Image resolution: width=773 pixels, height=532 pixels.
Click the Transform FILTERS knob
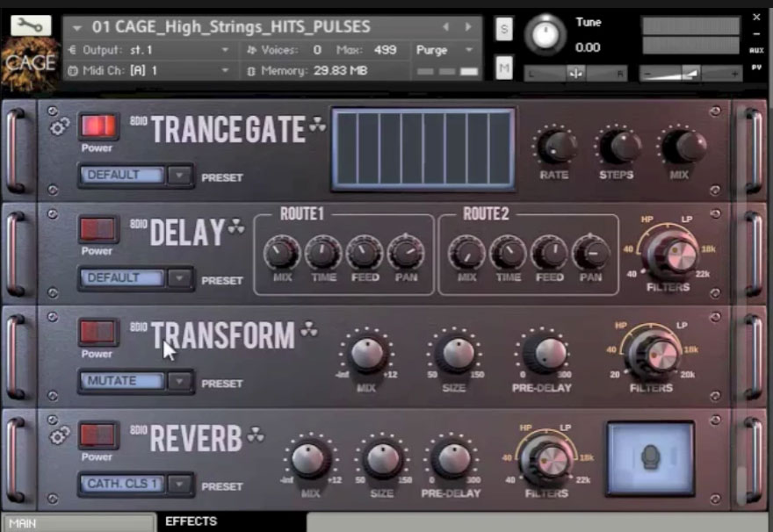[x=654, y=354]
